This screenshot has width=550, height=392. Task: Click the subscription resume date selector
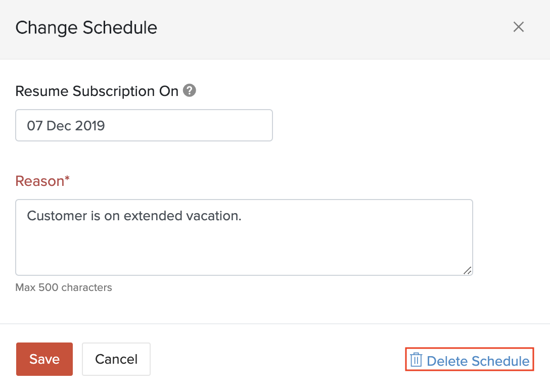(144, 125)
